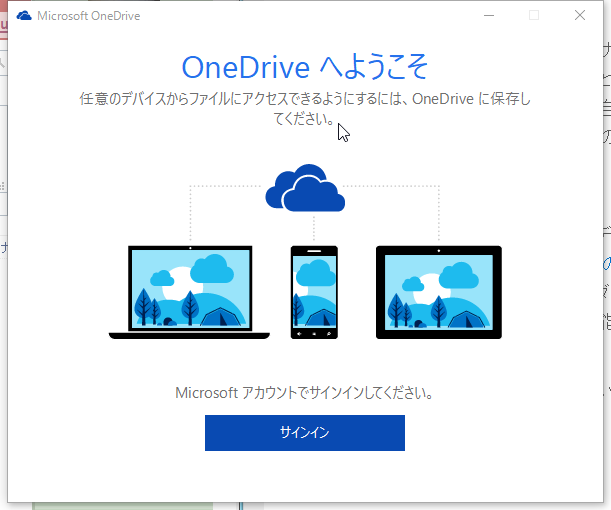Click the サインイン sign-in button
611x510 pixels.
305,433
